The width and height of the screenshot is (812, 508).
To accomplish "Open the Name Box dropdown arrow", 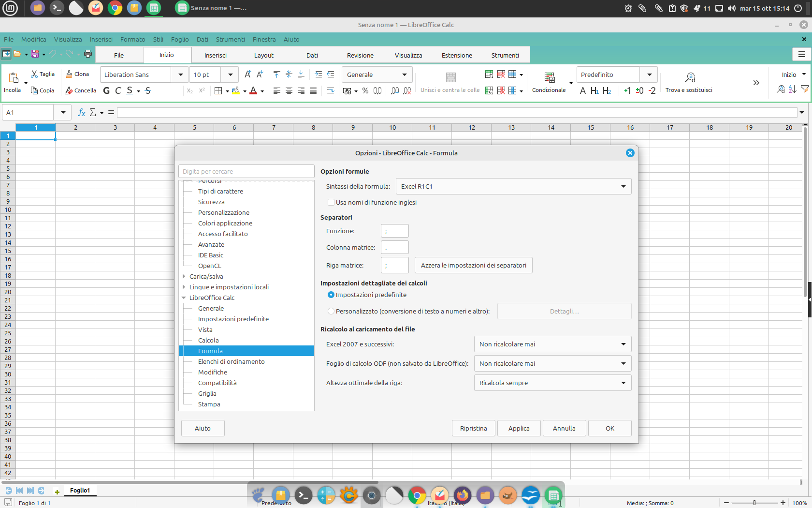I will pos(63,112).
